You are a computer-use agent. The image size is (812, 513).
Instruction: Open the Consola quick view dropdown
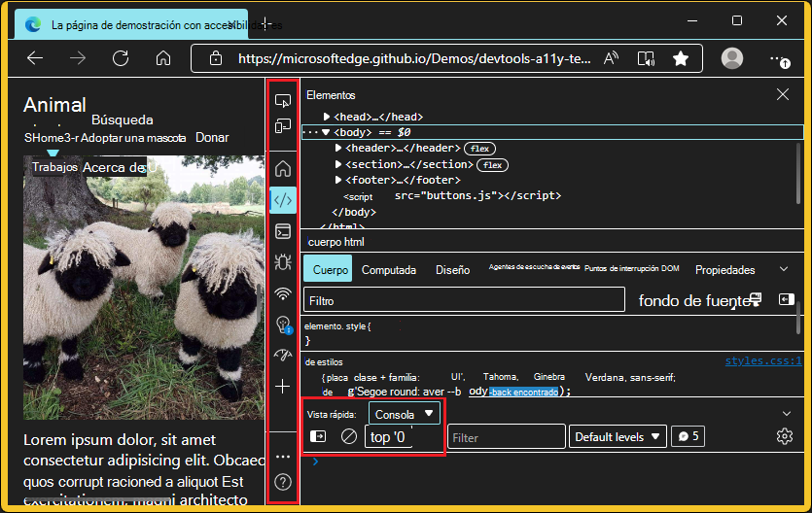(404, 414)
